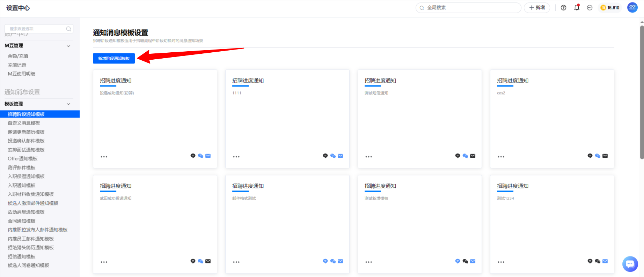
Task: Open the floating chat support bubble
Action: tap(630, 264)
